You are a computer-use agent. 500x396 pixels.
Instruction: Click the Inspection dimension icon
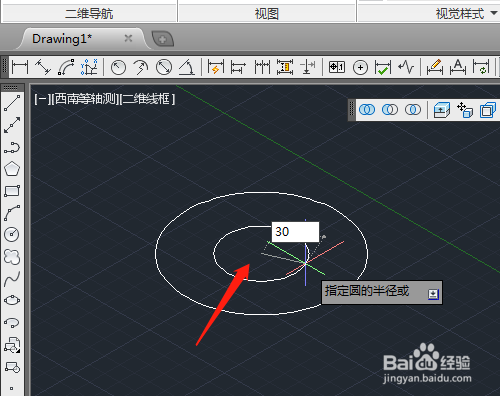point(383,67)
